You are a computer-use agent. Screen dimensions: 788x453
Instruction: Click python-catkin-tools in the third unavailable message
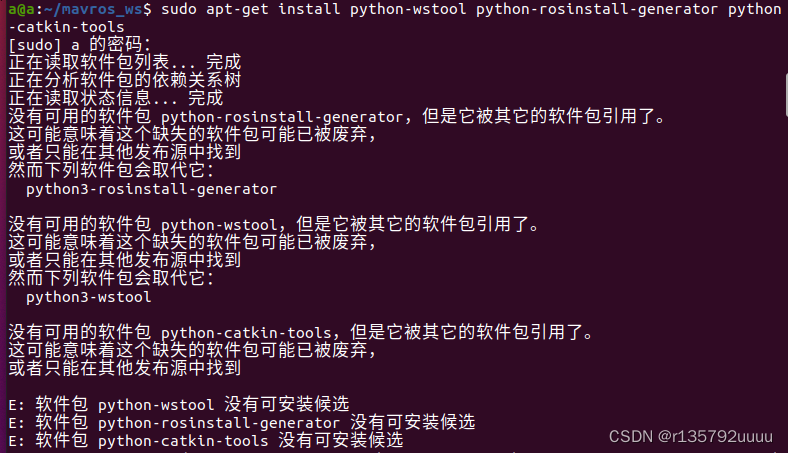246,333
